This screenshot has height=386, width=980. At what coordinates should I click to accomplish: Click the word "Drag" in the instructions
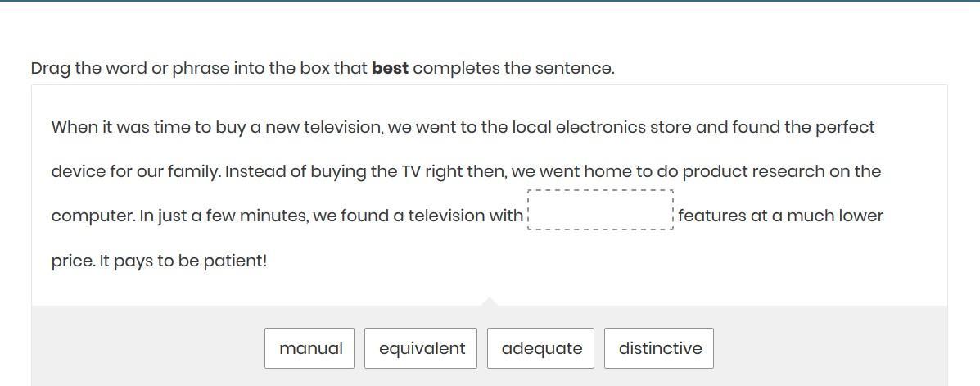[x=51, y=69]
